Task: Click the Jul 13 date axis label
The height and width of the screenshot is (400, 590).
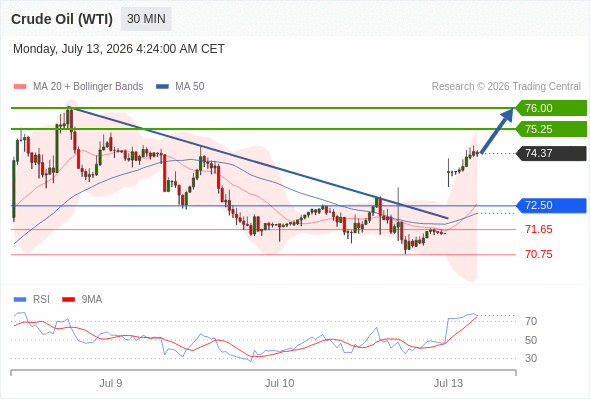Action: coord(448,383)
